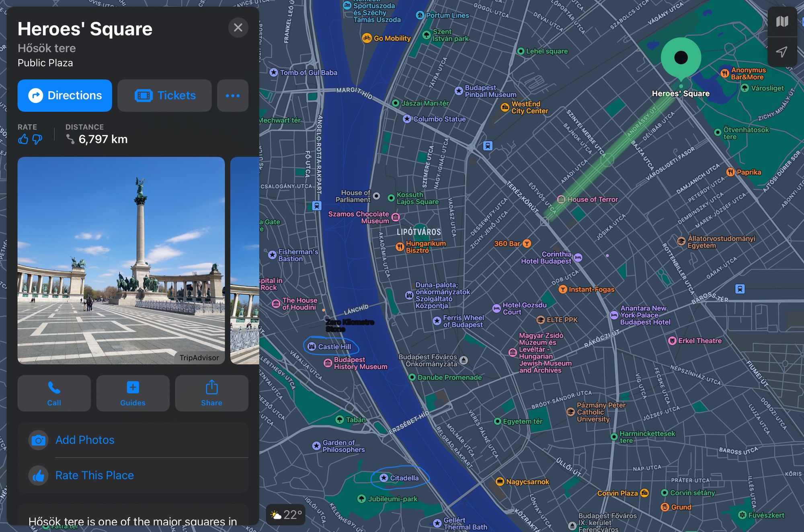Image resolution: width=804 pixels, height=532 pixels.
Task: Click the green Heroes' Square location pin
Action: pos(681,58)
